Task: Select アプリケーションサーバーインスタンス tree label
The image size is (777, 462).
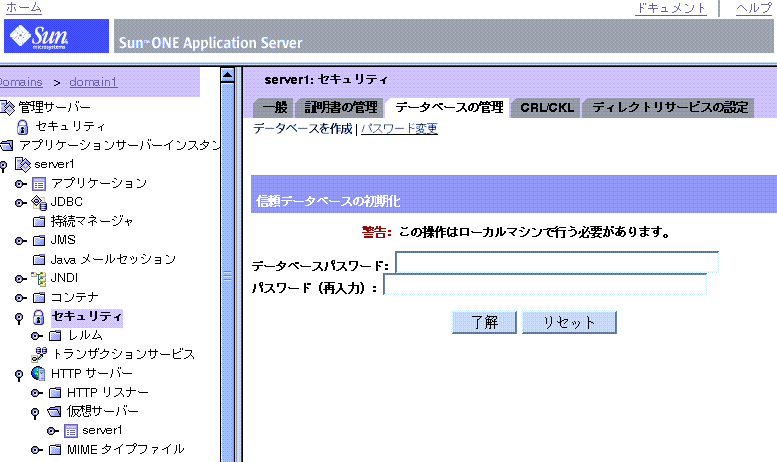Action: click(x=119, y=146)
